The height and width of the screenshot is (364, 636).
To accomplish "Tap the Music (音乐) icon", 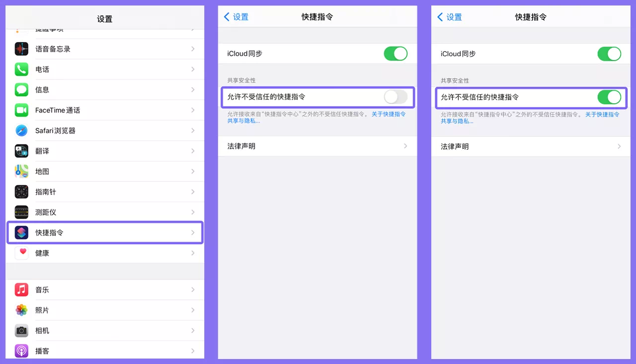I will (21, 290).
